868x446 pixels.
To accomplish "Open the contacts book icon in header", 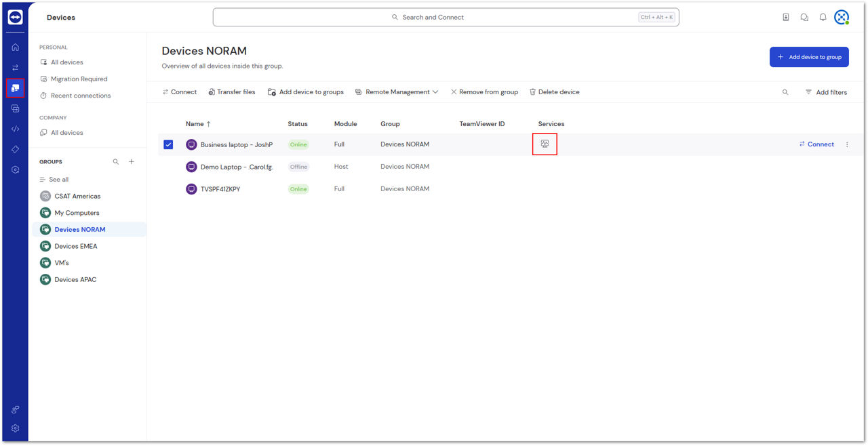I will point(786,18).
